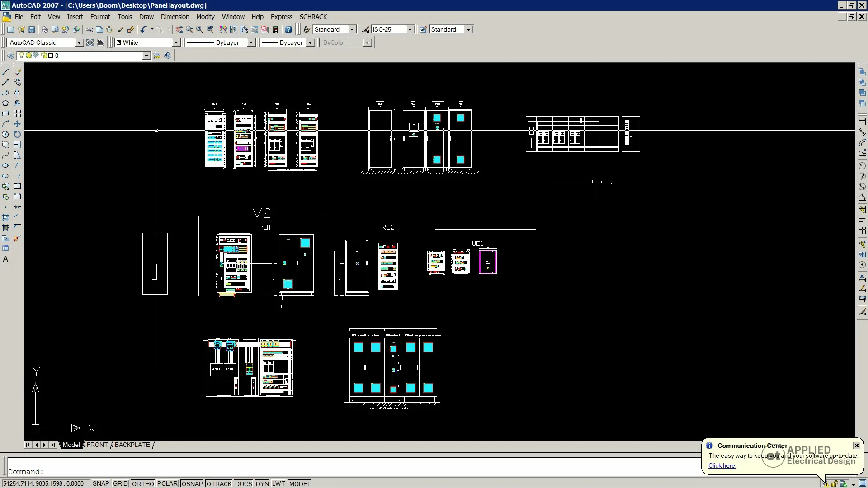Open the White color control dropdown
868x488 pixels.
176,42
